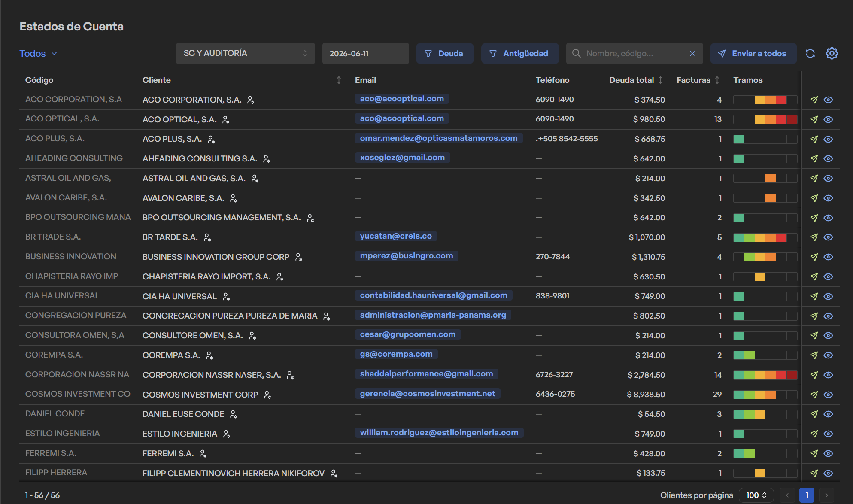
Task: View statement via eye icon for AVALON CARIBE
Action: click(829, 198)
